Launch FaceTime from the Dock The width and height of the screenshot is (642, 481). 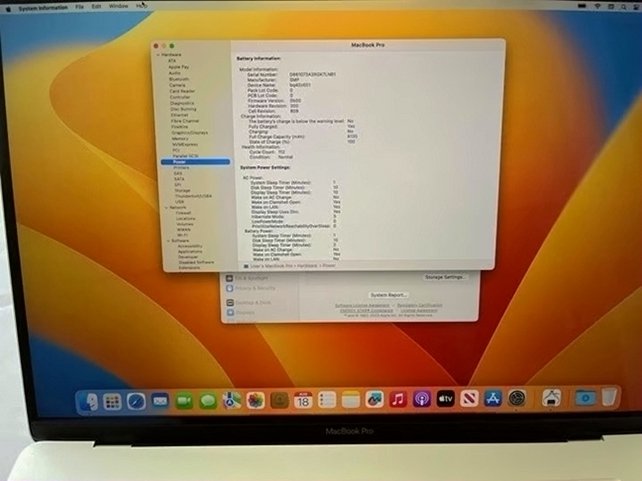tap(184, 401)
